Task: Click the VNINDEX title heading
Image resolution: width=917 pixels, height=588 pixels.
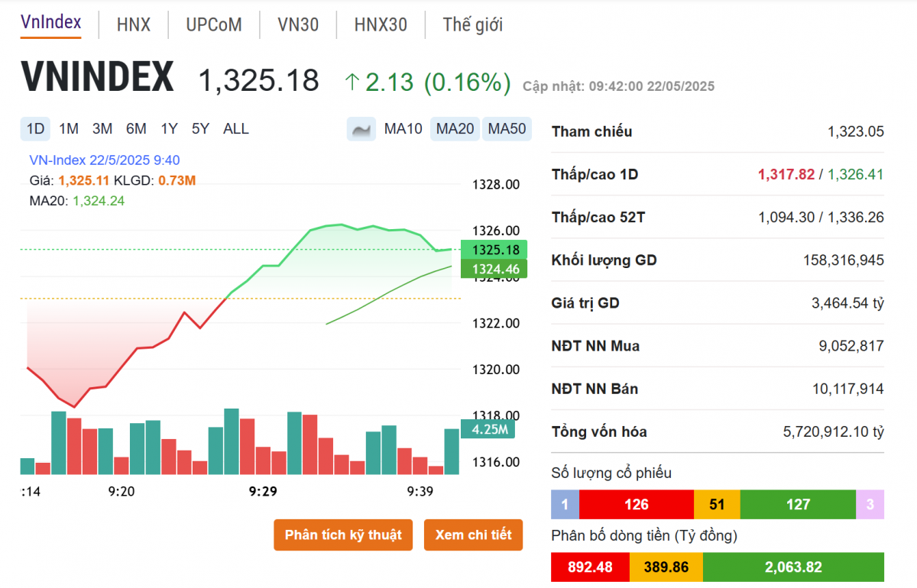Action: [98, 77]
